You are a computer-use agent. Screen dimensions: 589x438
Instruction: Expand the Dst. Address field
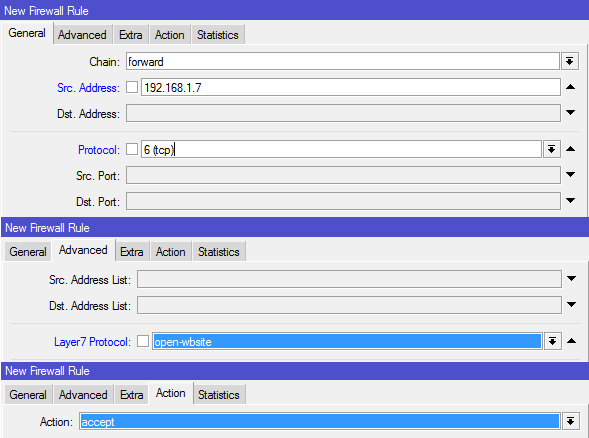[x=570, y=112]
